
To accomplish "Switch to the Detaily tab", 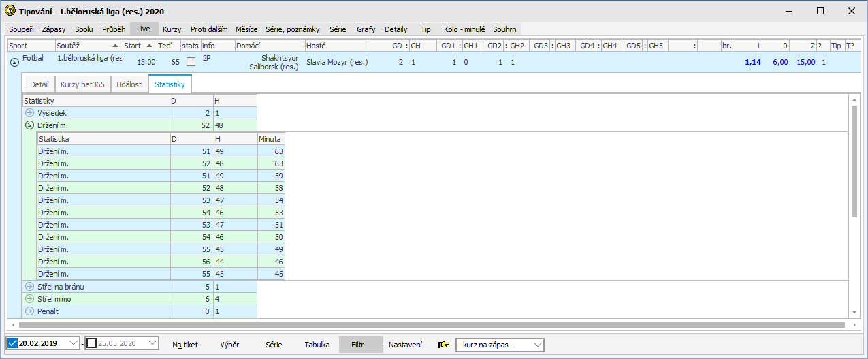I will point(396,29).
